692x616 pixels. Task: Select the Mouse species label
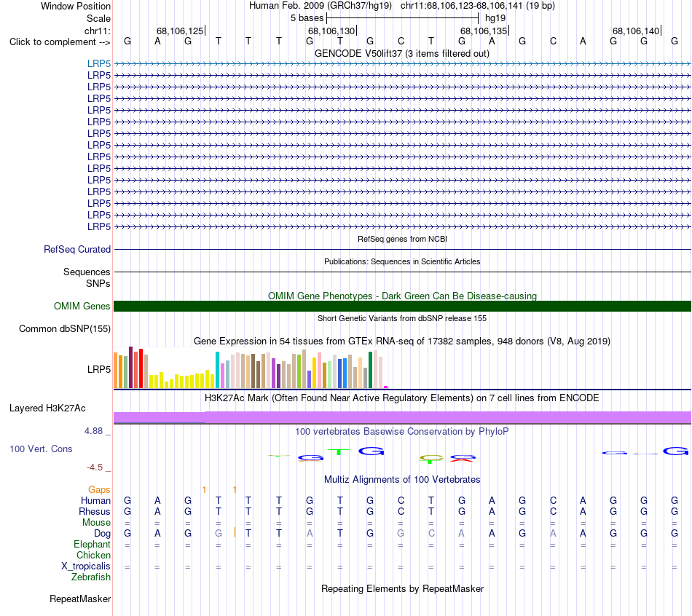[x=96, y=523]
